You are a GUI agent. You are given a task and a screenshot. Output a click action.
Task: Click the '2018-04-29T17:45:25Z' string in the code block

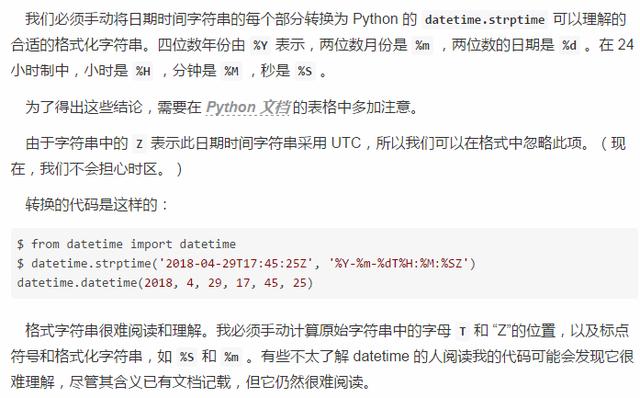tap(236, 263)
